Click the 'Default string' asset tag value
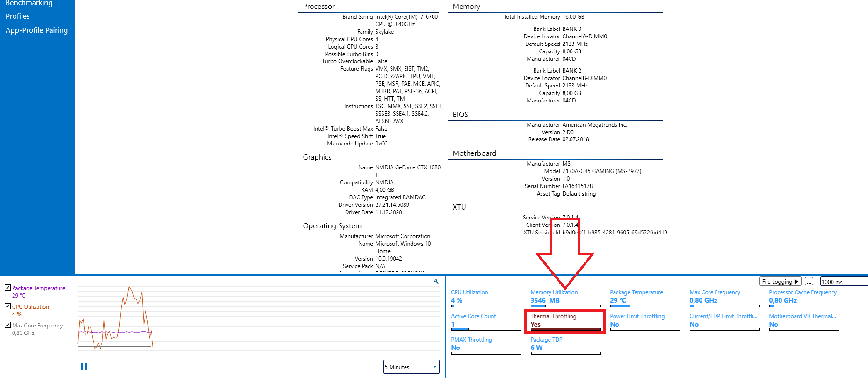Viewport: 868px width, 378px height. 579,194
